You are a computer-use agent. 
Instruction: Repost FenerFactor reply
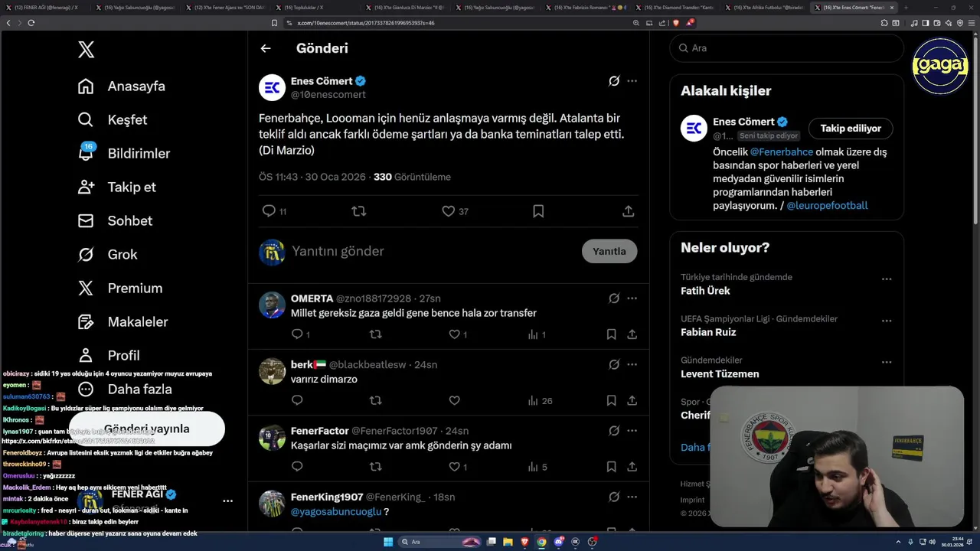point(375,467)
